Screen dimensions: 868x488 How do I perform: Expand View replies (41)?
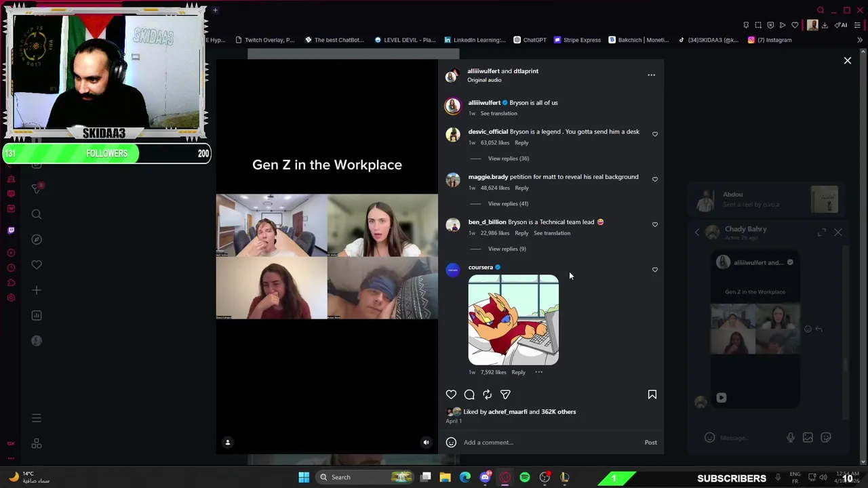click(509, 204)
